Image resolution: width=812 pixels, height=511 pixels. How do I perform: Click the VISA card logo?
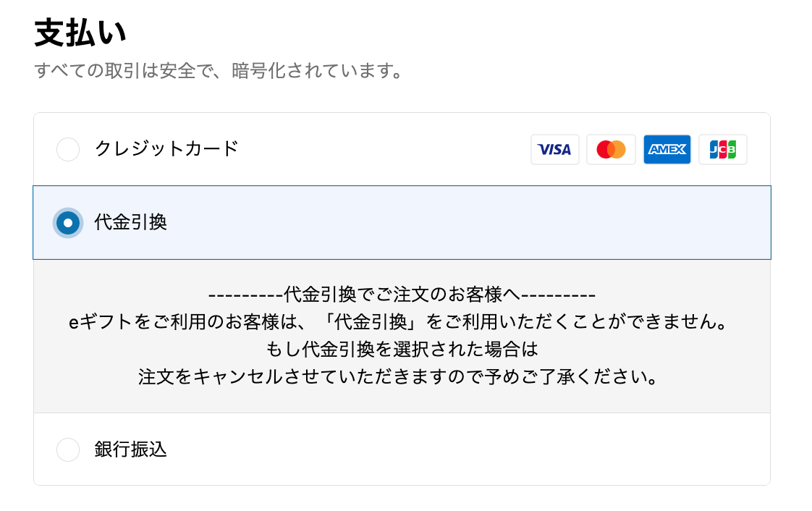pyautogui.click(x=554, y=150)
